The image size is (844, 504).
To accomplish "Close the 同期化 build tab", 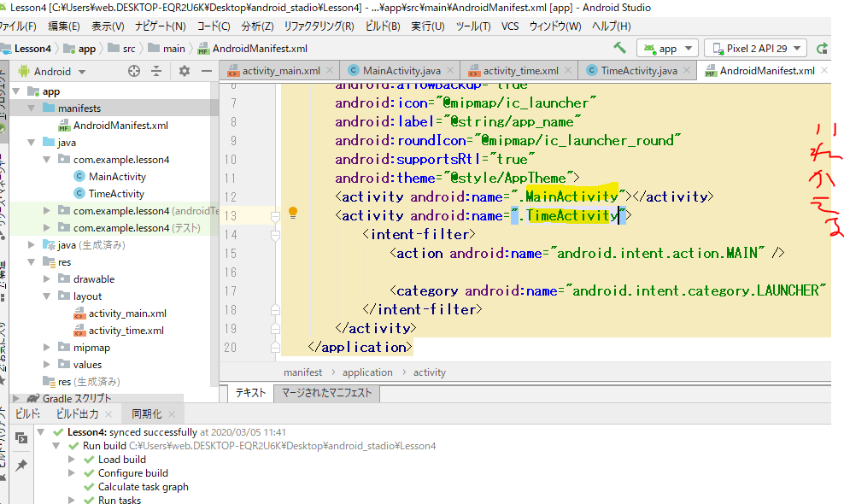I will pyautogui.click(x=172, y=414).
